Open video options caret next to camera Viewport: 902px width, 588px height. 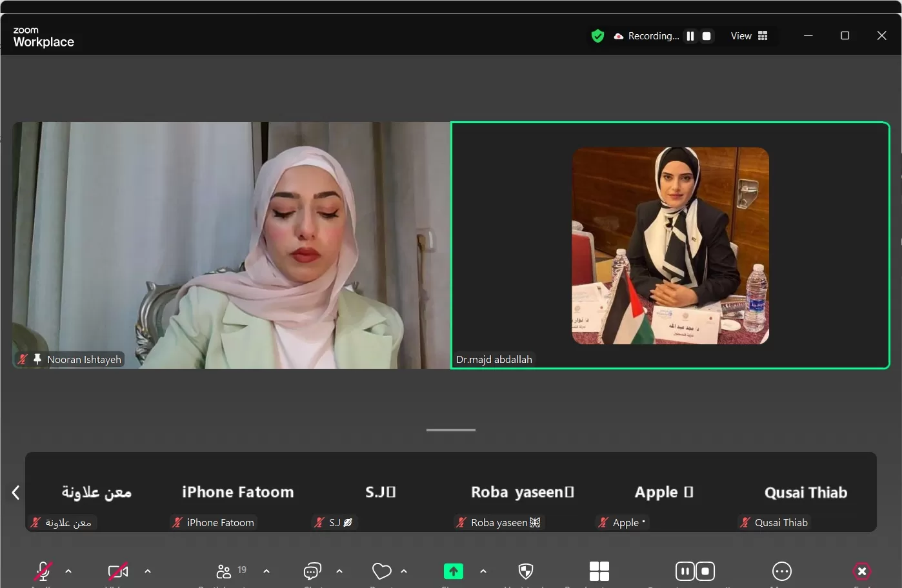148,571
